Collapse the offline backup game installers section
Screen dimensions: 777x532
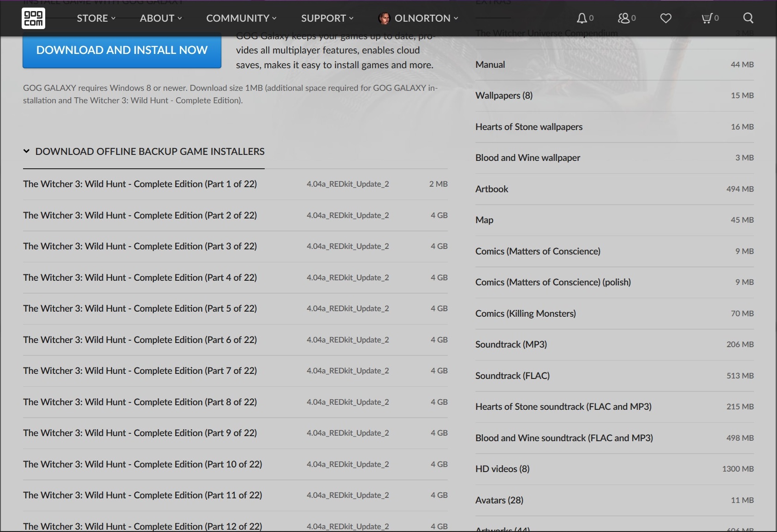click(x=144, y=151)
